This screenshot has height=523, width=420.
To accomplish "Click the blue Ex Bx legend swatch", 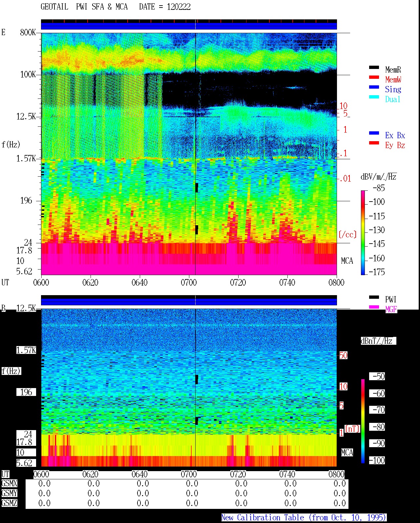I will tap(374, 133).
